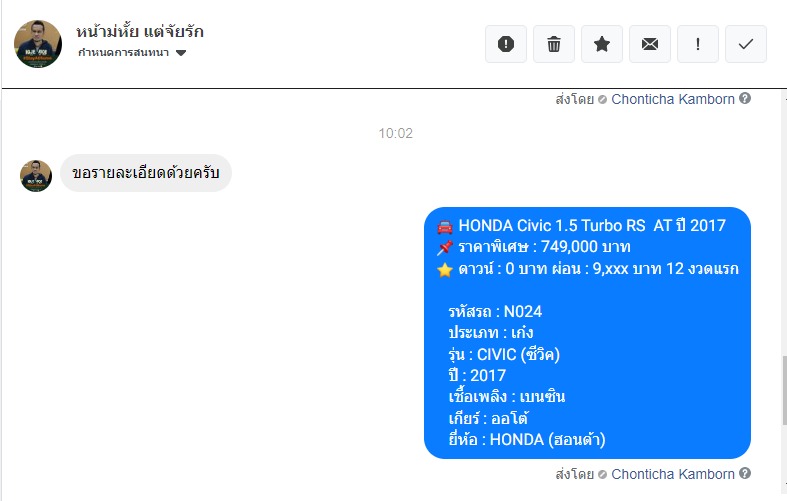The height and width of the screenshot is (501, 787).
Task: Open Chonticha Kamborn link below blue bubble
Action: (x=673, y=474)
